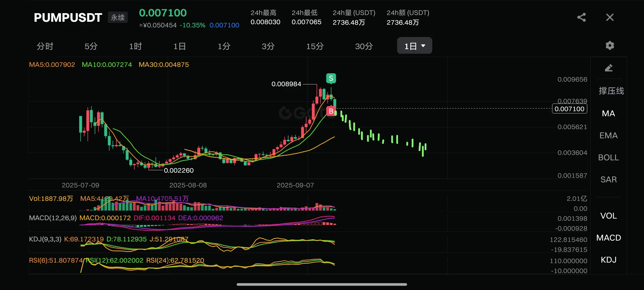
Task: Tap the 0.009656 axis price
Action: tap(572, 79)
